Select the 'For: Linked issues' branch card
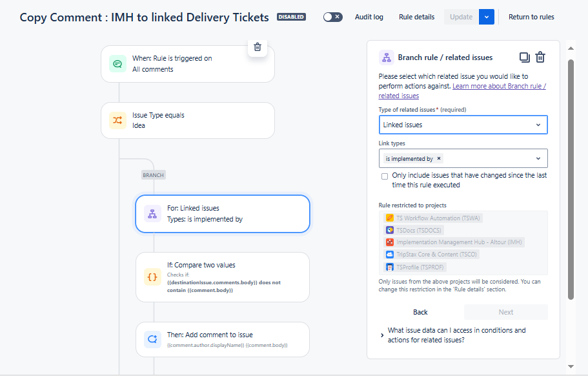This screenshot has width=588, height=376. click(x=223, y=214)
